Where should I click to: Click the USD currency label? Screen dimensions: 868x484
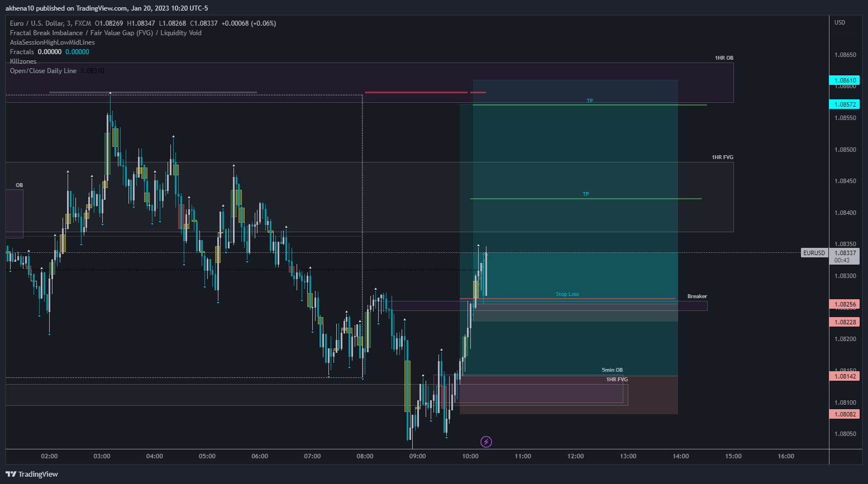click(840, 23)
